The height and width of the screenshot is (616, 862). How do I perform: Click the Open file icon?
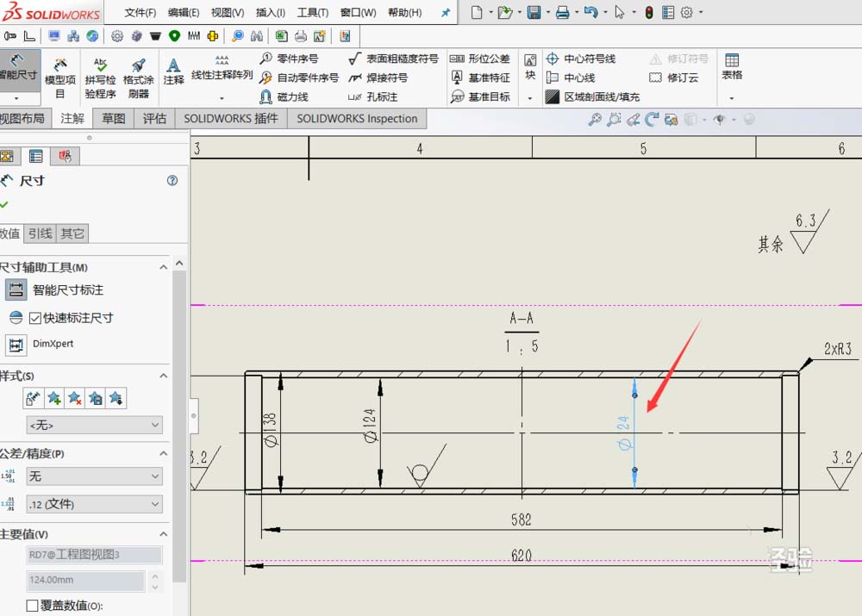[504, 12]
